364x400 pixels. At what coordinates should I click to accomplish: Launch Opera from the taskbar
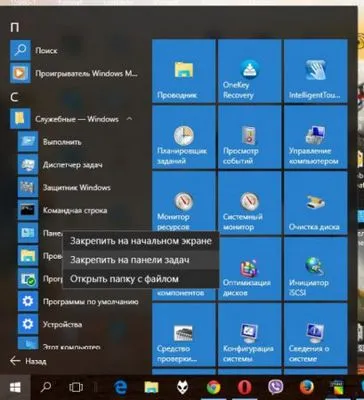244,387
